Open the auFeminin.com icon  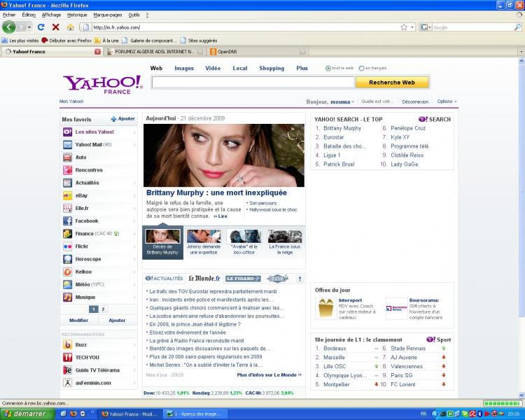(67, 383)
